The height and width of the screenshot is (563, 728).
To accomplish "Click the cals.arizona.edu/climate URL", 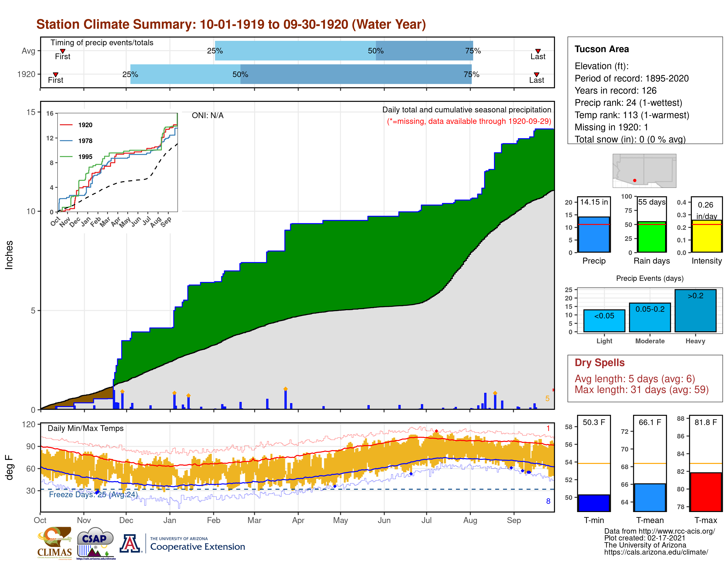I will (656, 552).
